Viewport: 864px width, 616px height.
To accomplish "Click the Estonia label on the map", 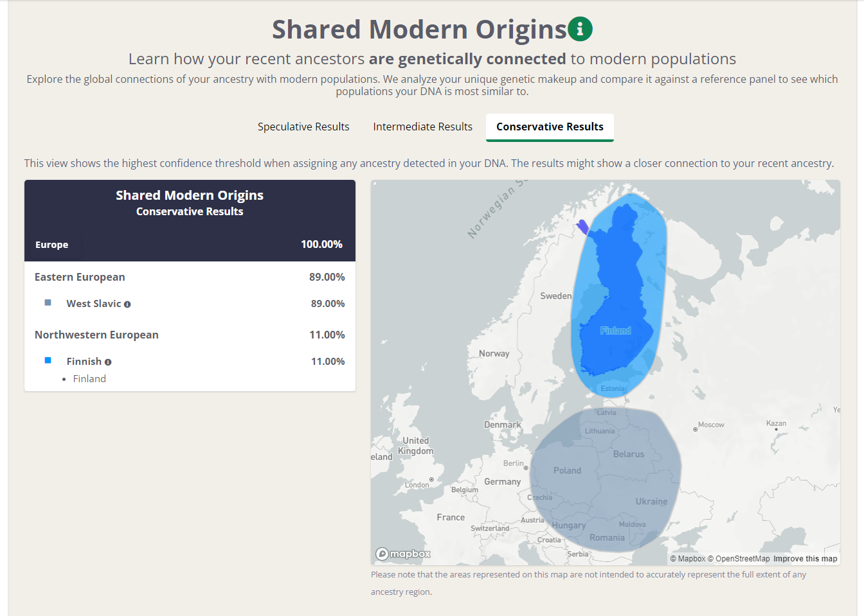I will coord(612,389).
